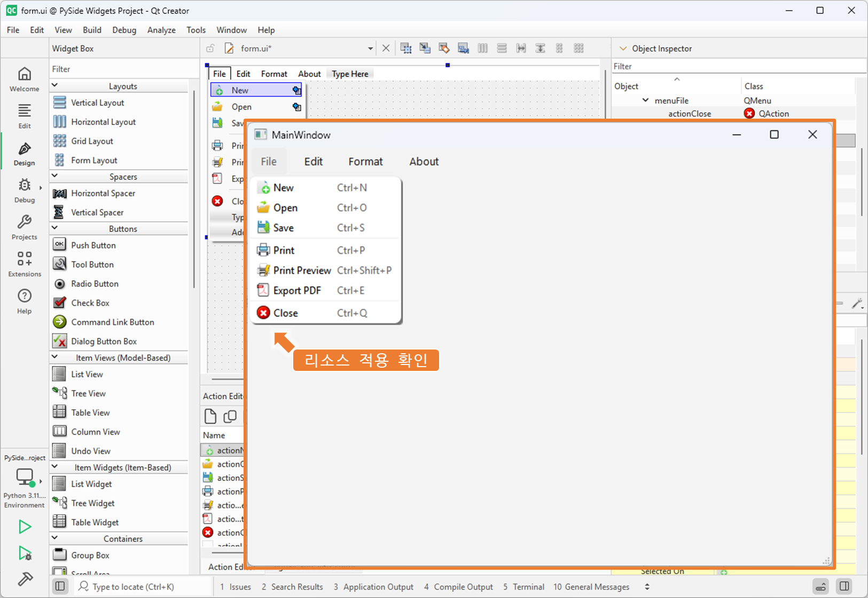Choose Close in MainWindow File menu
This screenshot has width=868, height=598.
click(x=325, y=313)
